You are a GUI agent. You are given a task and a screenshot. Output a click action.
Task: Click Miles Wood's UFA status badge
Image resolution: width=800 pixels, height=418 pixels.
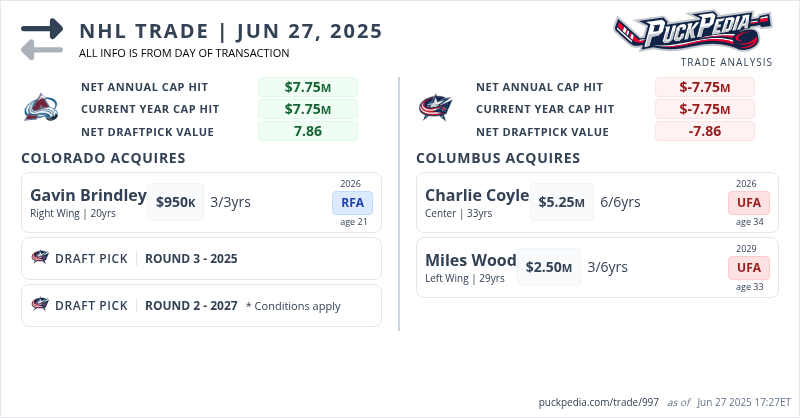pos(748,267)
